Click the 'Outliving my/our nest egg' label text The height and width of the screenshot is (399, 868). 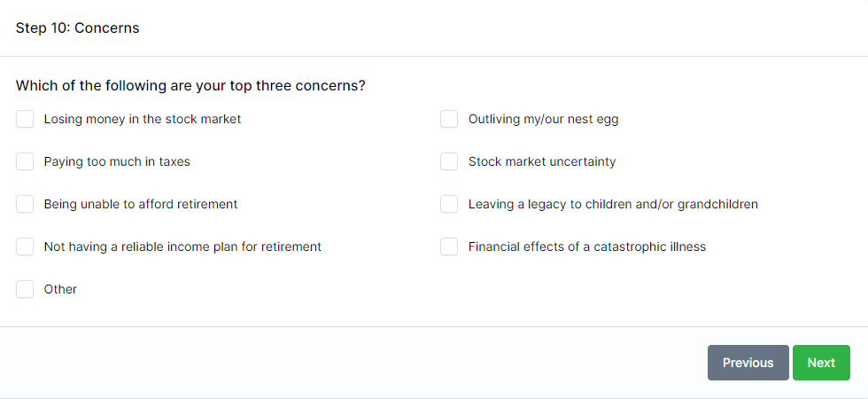pos(543,119)
